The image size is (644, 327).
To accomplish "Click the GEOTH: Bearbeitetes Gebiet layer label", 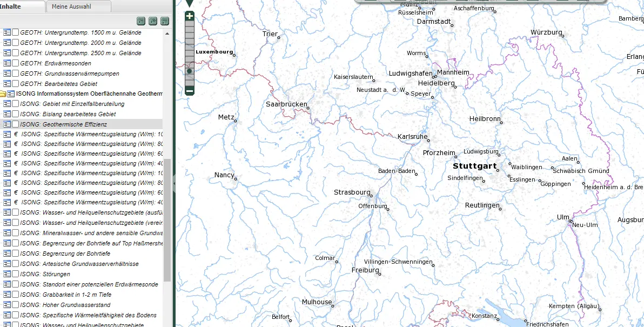I will click(x=58, y=84).
